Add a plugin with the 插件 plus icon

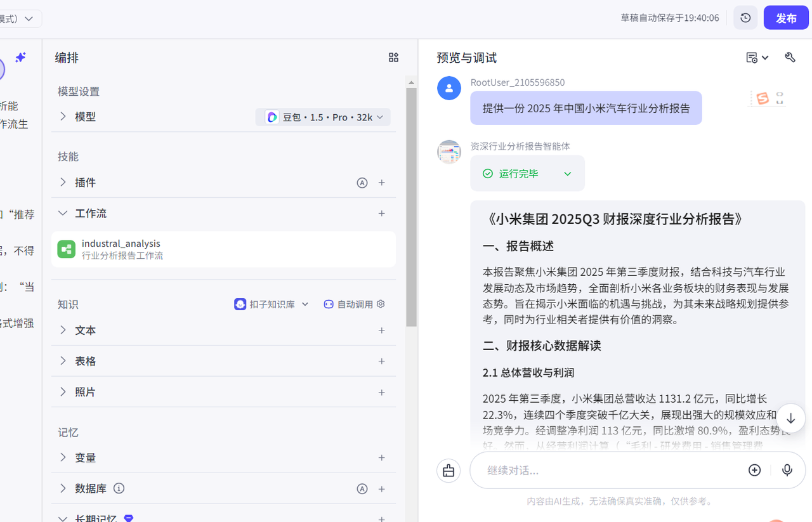[382, 183]
